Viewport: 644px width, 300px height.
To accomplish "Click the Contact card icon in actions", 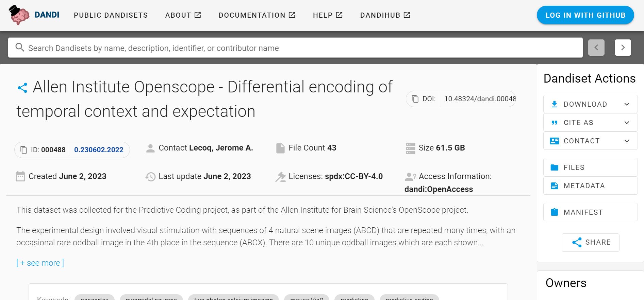I will pos(555,141).
